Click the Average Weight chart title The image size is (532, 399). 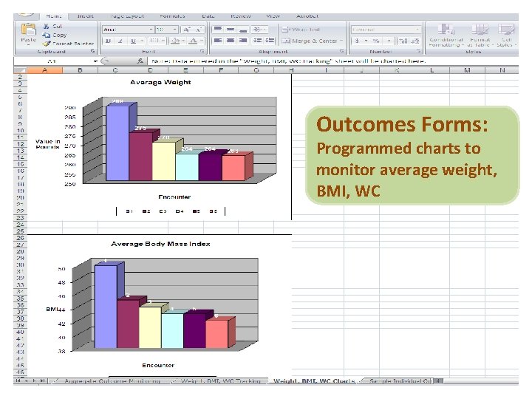point(160,82)
